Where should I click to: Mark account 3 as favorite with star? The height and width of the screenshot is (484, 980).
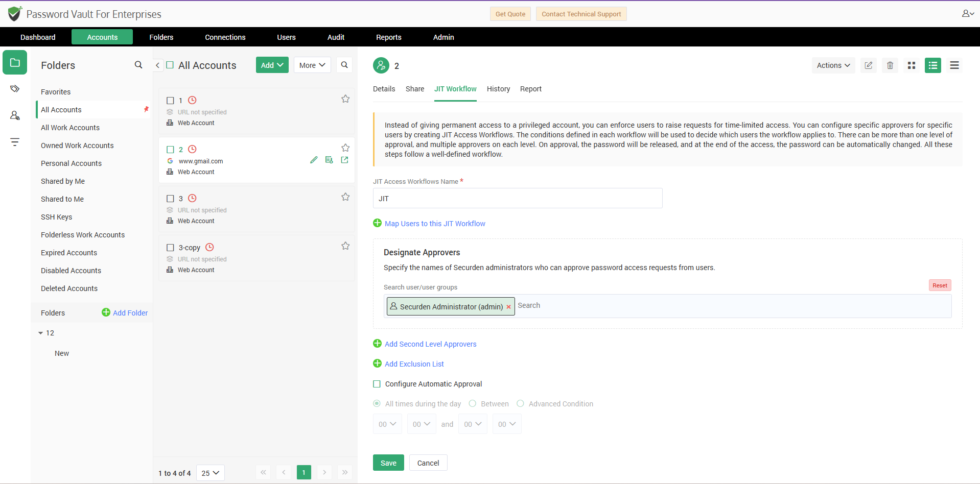[x=345, y=197]
